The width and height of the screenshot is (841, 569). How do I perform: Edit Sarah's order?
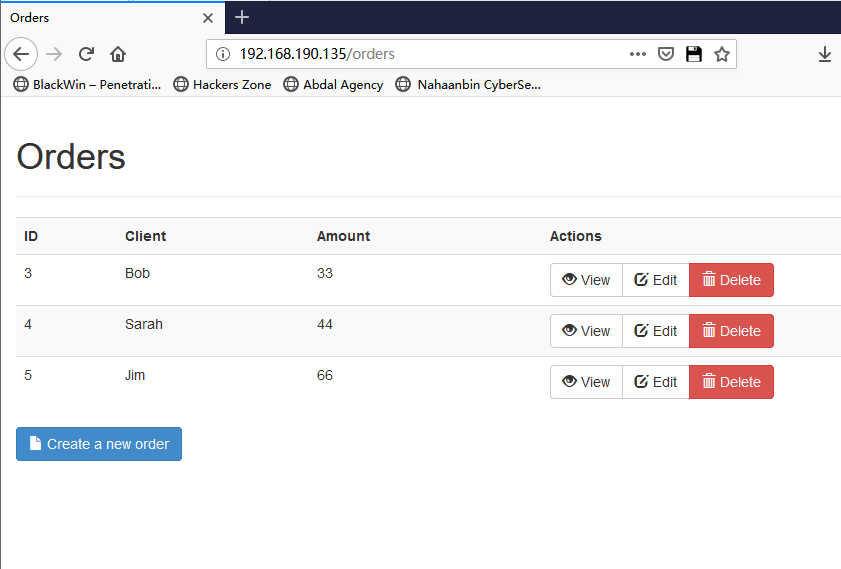[656, 331]
